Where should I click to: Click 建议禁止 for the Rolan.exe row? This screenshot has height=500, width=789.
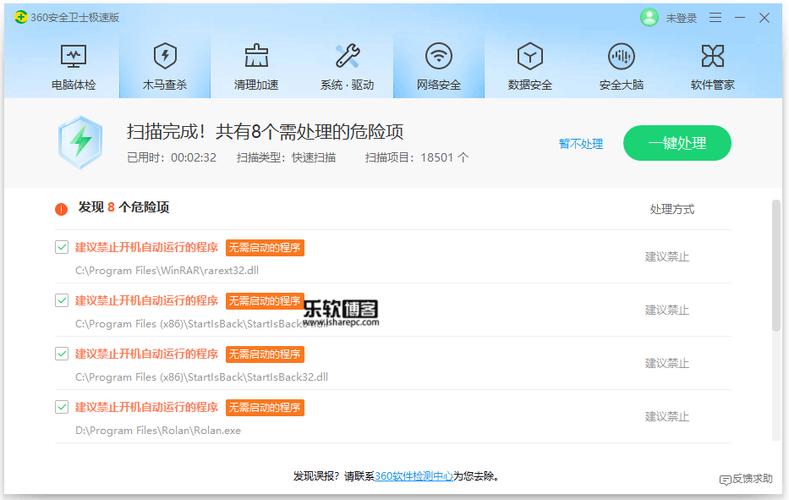tap(667, 417)
